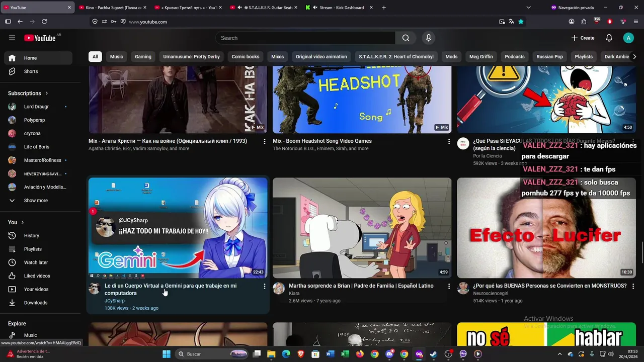Show hidden system tray icons
Image resolution: width=644 pixels, height=362 pixels.
(x=560, y=354)
